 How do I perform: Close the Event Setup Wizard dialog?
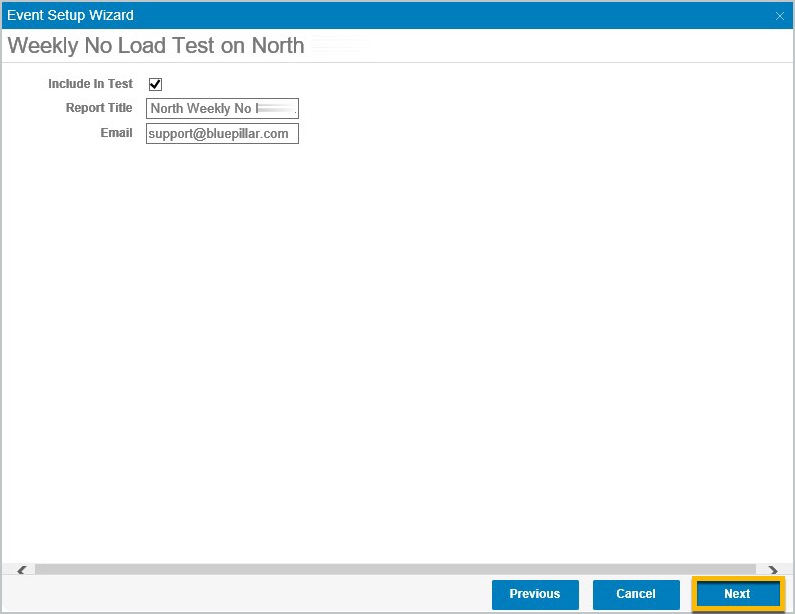[x=780, y=16]
